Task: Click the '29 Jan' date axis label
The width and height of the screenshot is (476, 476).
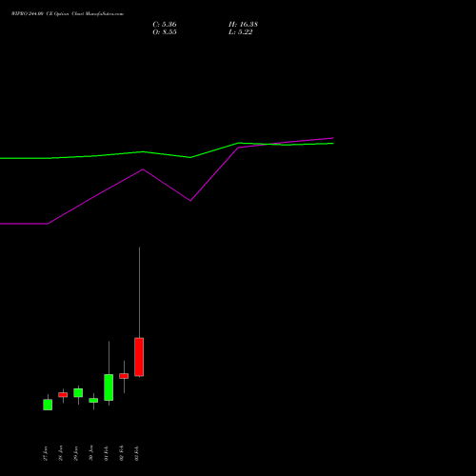Action: [75, 453]
